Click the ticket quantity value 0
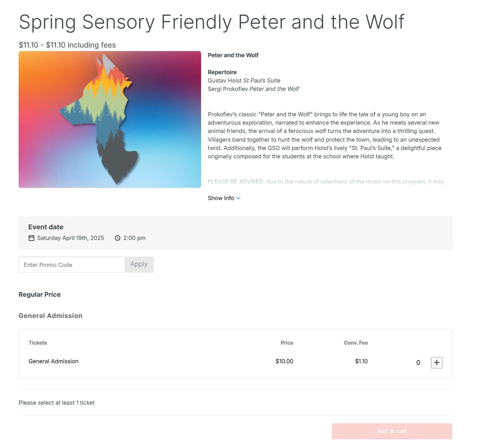 418,363
